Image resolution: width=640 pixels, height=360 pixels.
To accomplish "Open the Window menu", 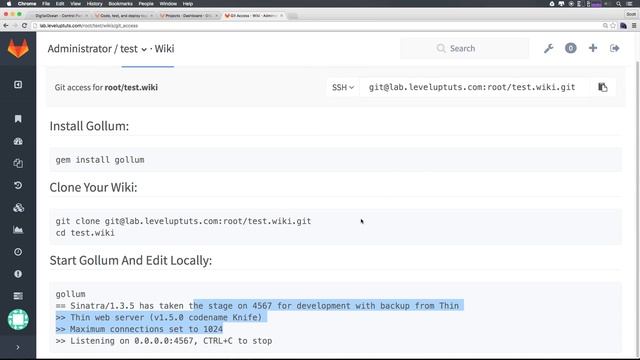I will pos(168,4).
